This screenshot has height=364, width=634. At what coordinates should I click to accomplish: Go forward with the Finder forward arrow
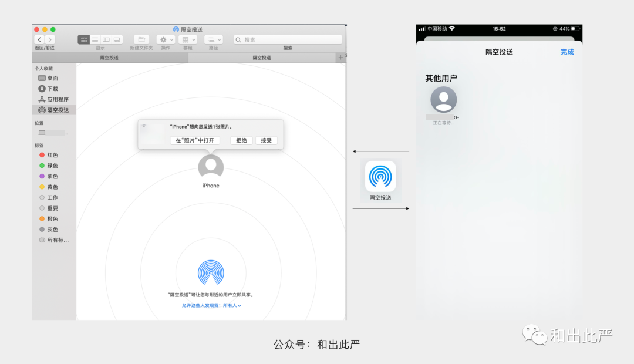pyautogui.click(x=50, y=40)
